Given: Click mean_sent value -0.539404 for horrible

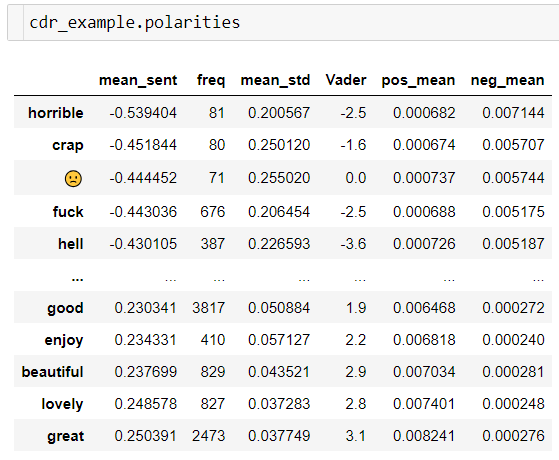Looking at the screenshot, I should [143, 113].
